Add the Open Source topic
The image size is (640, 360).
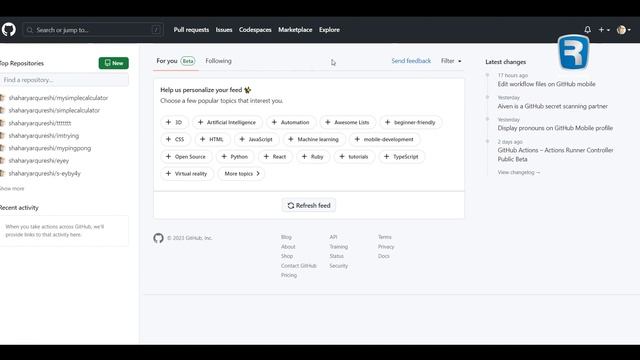pyautogui.click(x=186, y=156)
